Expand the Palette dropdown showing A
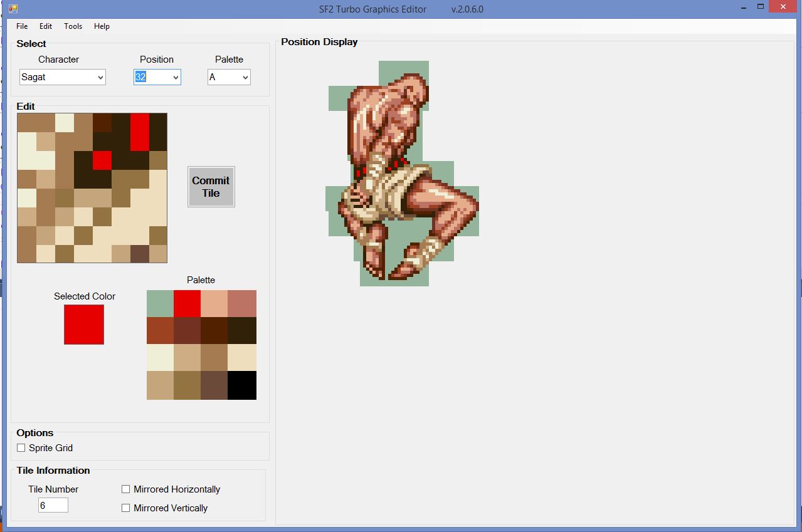Image resolution: width=802 pixels, height=532 pixels. tap(245, 77)
